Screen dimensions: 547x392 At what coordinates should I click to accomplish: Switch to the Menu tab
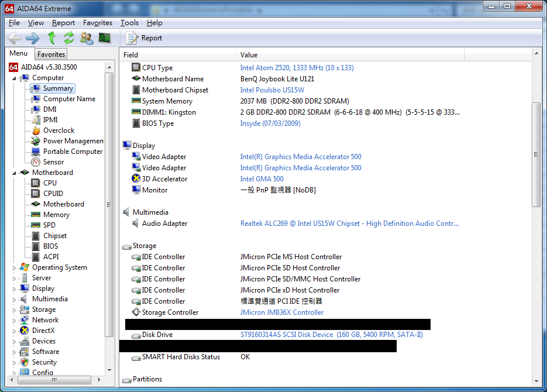coord(19,53)
